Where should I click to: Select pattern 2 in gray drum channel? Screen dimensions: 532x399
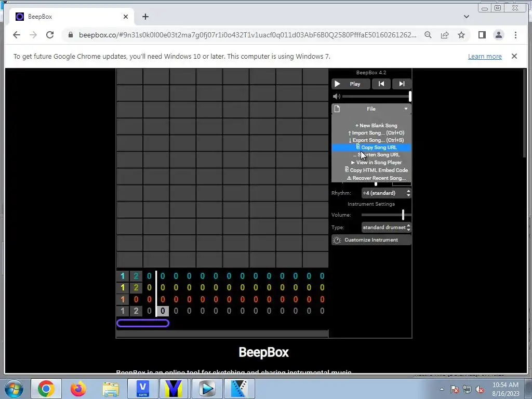(136, 311)
